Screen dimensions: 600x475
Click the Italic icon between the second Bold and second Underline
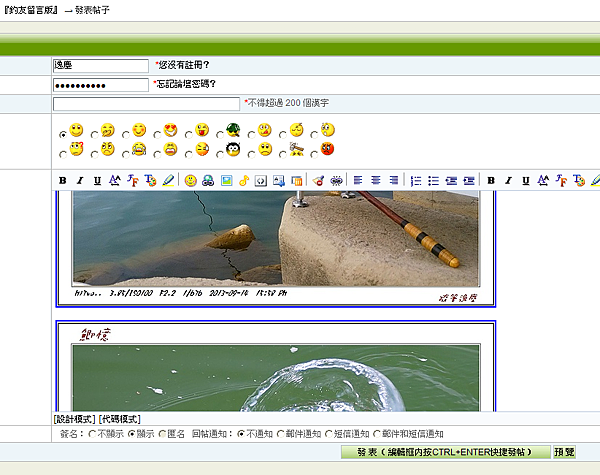click(508, 180)
